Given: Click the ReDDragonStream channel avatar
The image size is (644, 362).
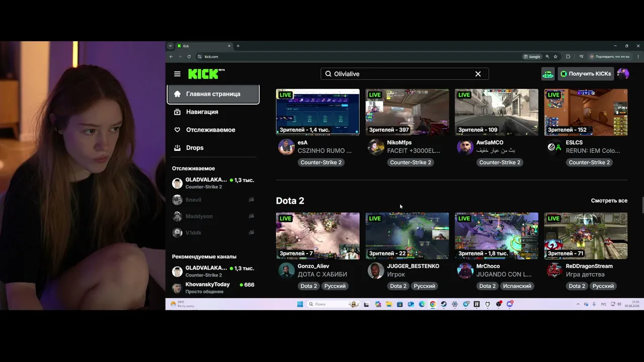Looking at the screenshot, I should tap(554, 270).
